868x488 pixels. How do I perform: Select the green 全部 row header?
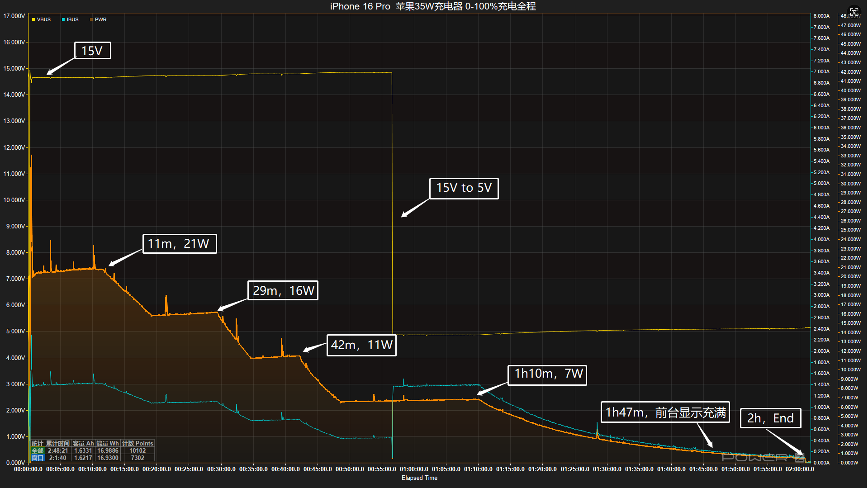coord(38,450)
